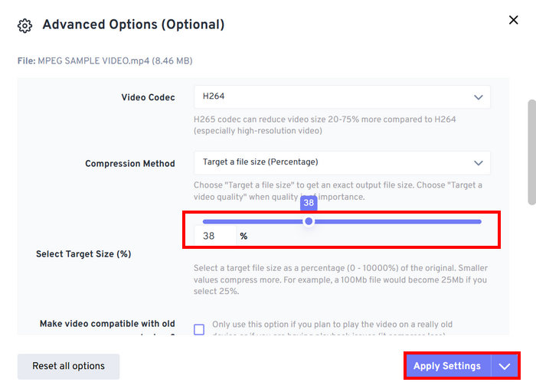Click the Advanced Options (Optional) heading
The image size is (536, 392).
[133, 24]
